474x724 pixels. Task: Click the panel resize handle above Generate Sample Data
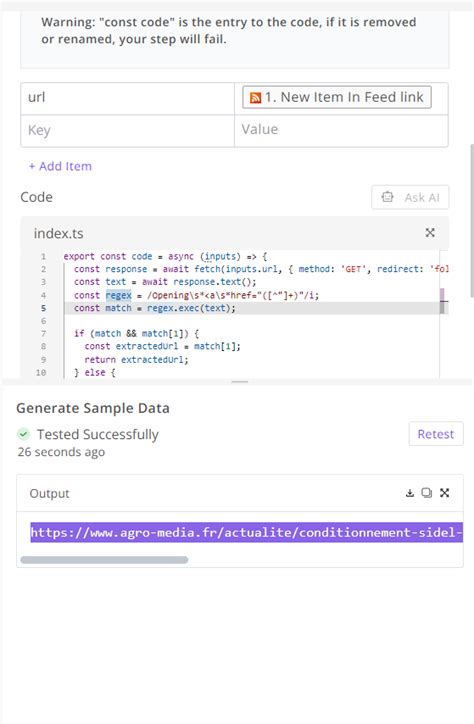240,382
